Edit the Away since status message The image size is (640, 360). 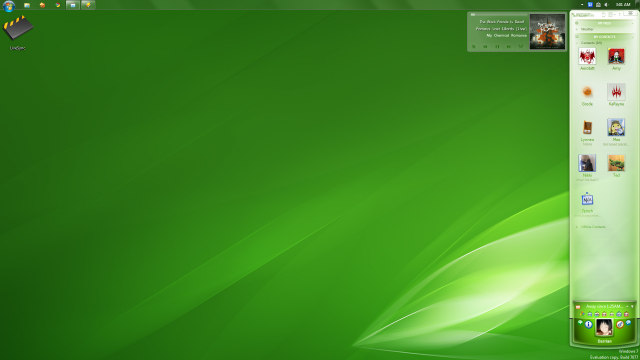point(604,307)
